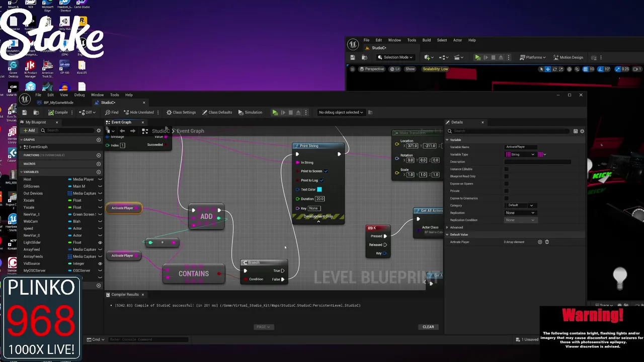This screenshot has height=362, width=644.
Task: Click Hide Unrelated in the toolbar
Action: pyautogui.click(x=139, y=112)
